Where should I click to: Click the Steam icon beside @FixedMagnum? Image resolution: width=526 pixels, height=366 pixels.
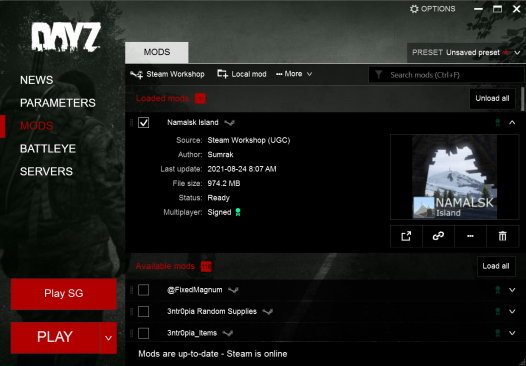(x=233, y=290)
